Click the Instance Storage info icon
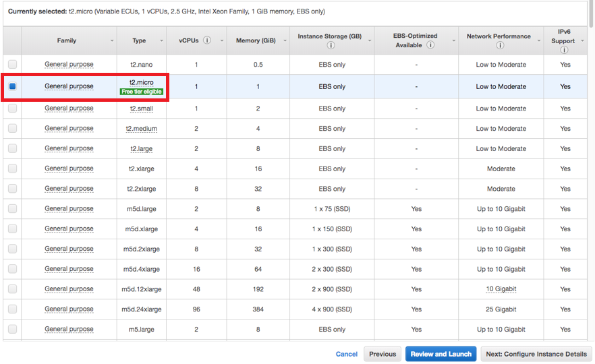The width and height of the screenshot is (595, 364). 331,46
